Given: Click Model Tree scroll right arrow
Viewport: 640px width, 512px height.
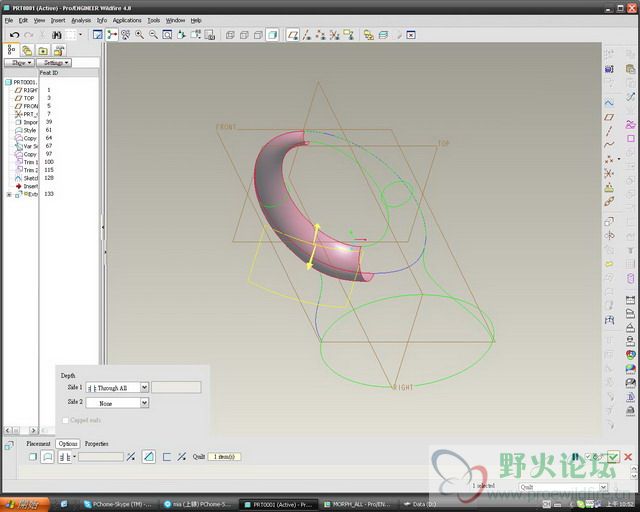Looking at the screenshot, I should coord(34,430).
